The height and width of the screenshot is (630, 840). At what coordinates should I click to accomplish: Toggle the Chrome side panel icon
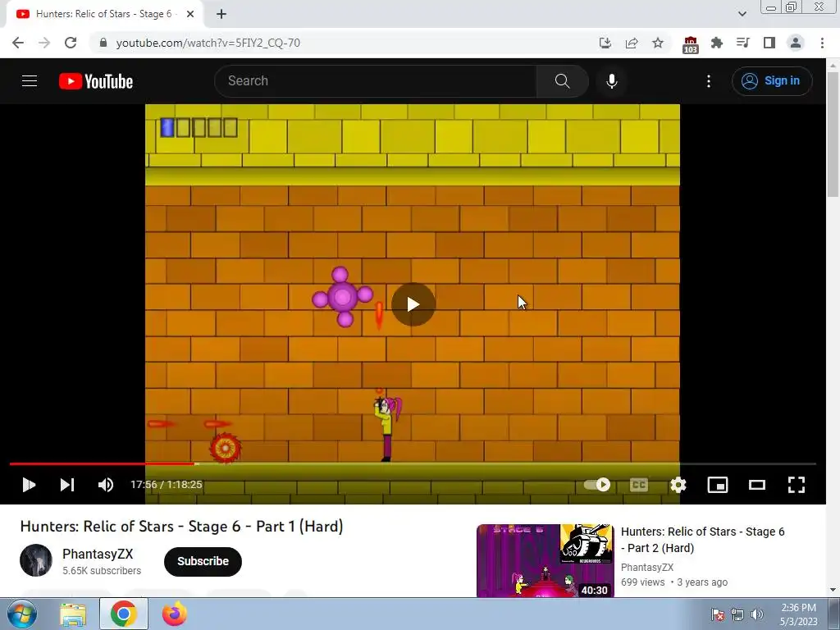(x=769, y=43)
